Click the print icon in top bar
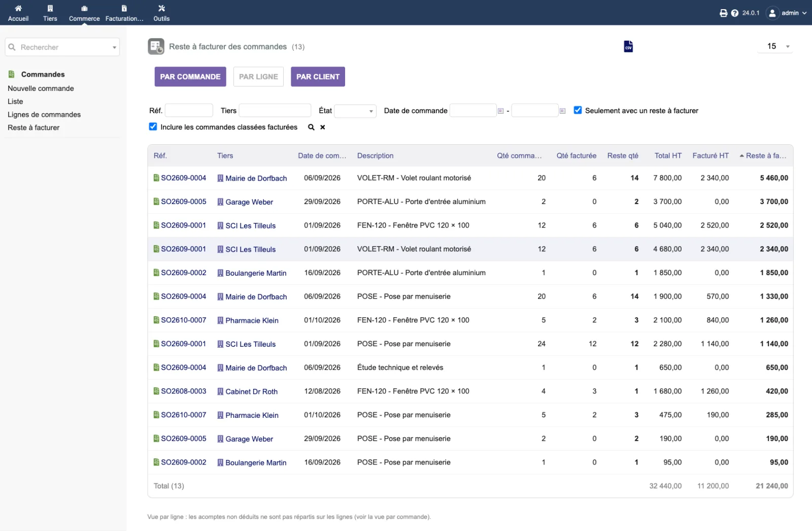The image size is (812, 531). tap(723, 13)
